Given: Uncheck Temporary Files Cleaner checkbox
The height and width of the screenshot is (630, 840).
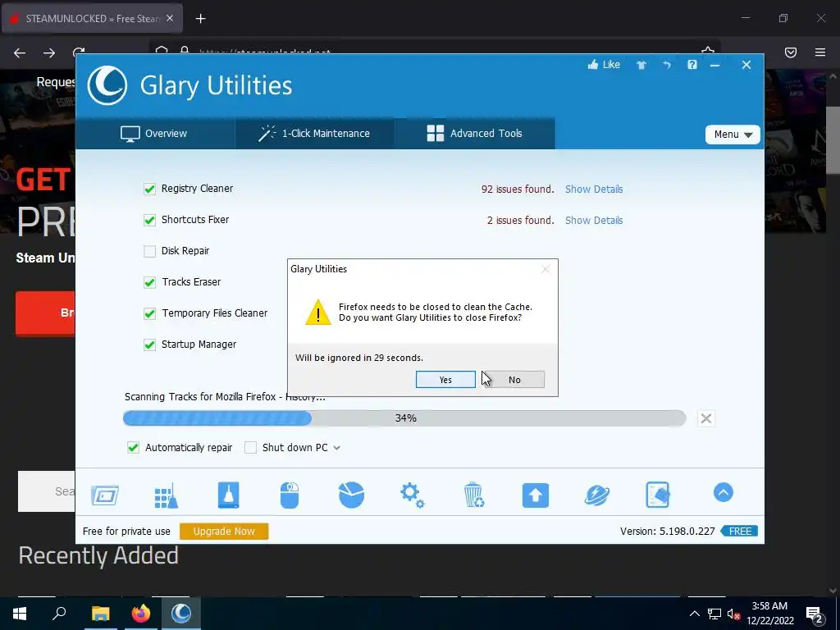Looking at the screenshot, I should point(149,313).
